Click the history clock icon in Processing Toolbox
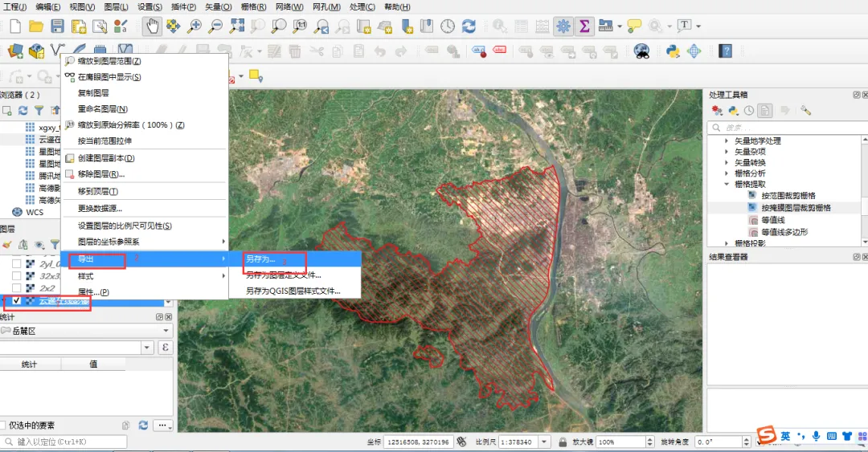The image size is (868, 452). (x=749, y=111)
